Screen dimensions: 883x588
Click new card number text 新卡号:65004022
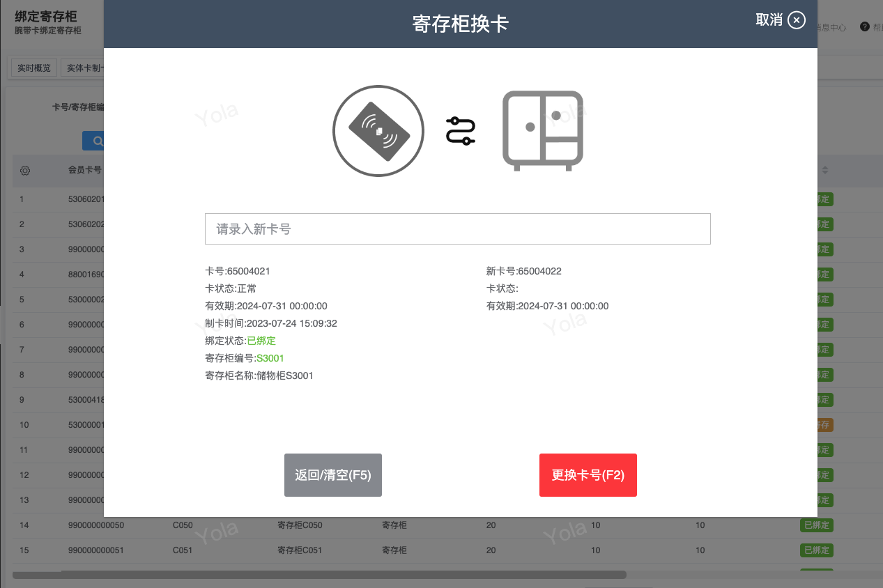(524, 271)
